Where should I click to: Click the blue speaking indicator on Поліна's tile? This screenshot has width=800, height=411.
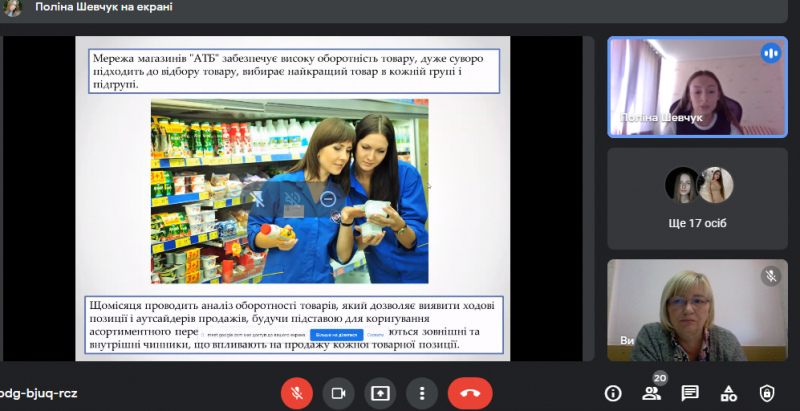[x=771, y=53]
